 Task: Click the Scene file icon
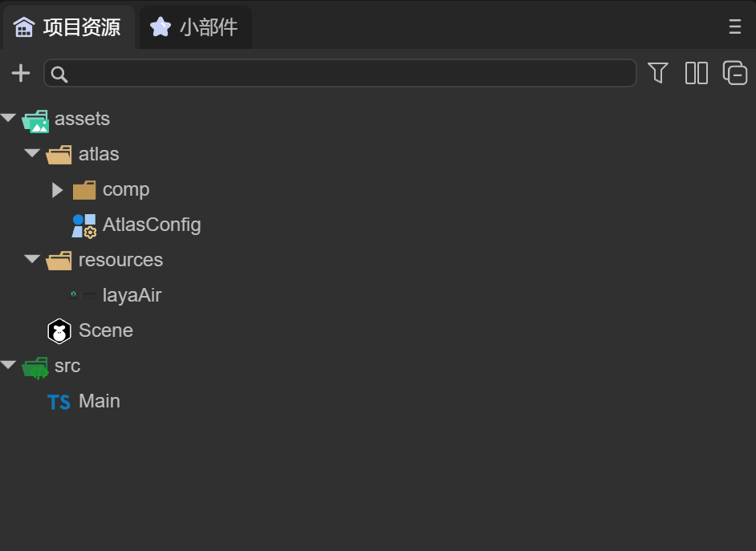(59, 331)
